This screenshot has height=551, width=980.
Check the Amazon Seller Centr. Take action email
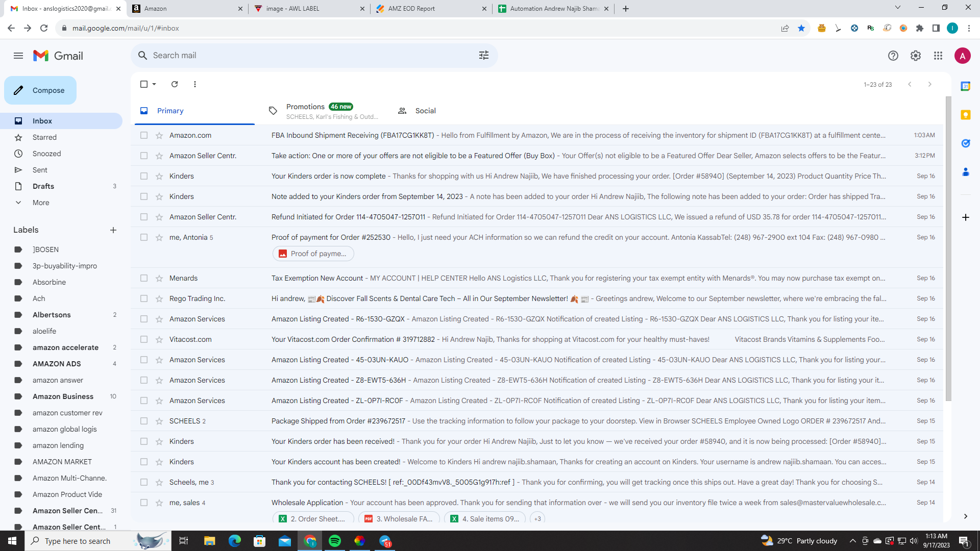coord(144,156)
